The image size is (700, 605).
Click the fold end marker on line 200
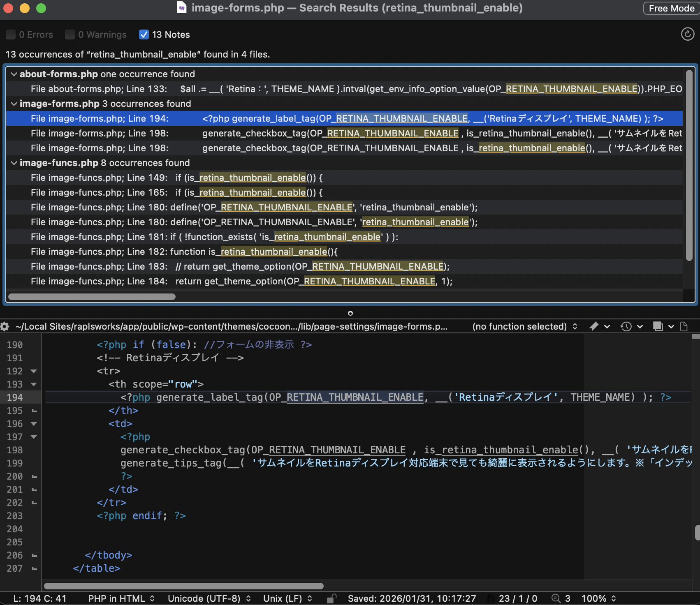(x=34, y=476)
